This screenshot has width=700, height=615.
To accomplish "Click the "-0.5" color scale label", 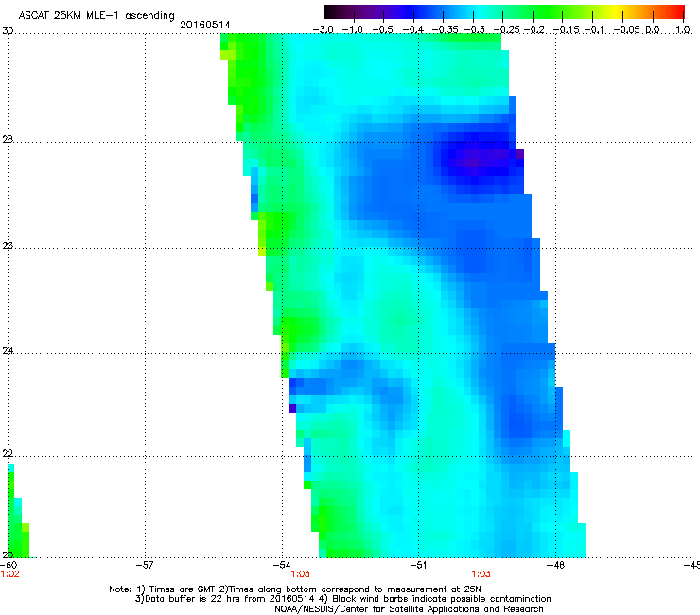I will tap(382, 30).
